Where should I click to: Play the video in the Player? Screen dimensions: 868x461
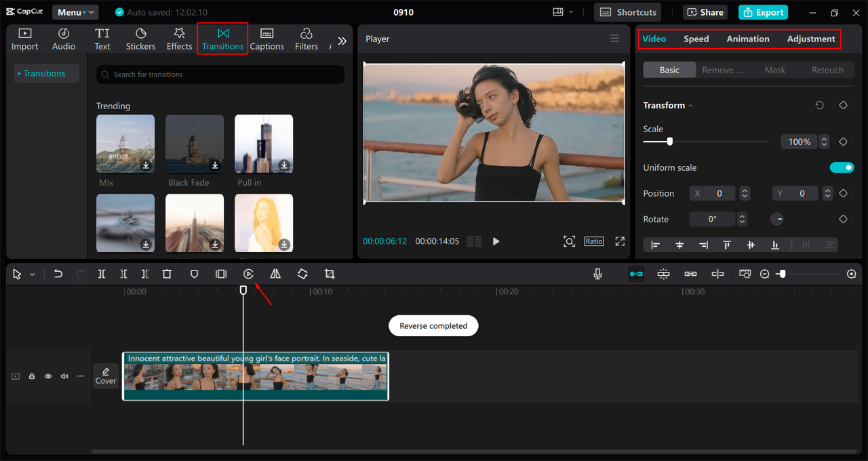pos(496,241)
